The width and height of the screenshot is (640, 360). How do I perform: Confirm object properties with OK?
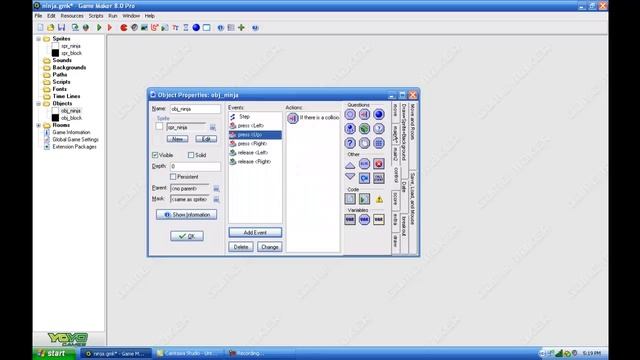tap(187, 236)
